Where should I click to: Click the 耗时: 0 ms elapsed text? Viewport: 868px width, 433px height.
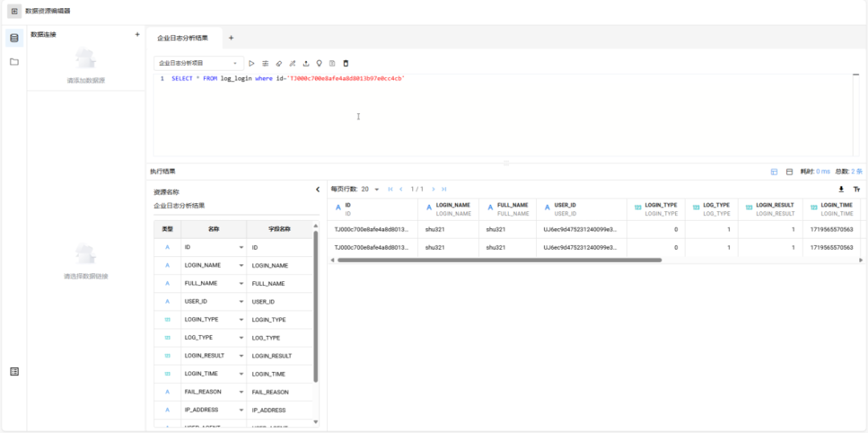click(x=815, y=172)
